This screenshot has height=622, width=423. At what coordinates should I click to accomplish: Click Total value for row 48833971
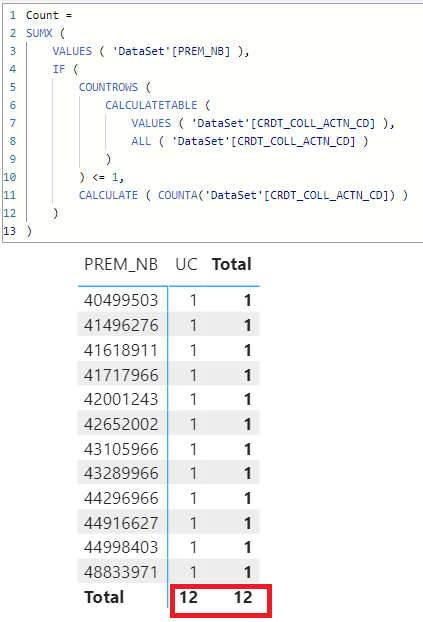tap(248, 572)
